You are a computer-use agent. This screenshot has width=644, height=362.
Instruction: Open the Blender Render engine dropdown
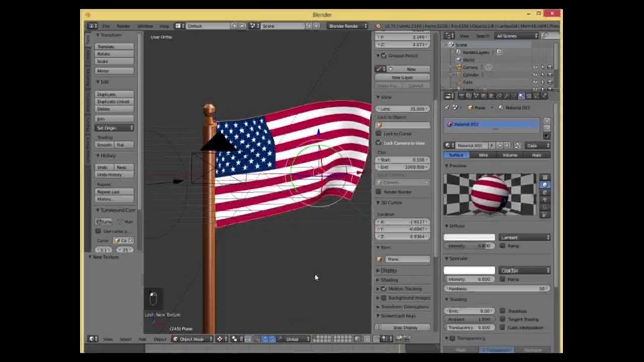(x=347, y=26)
